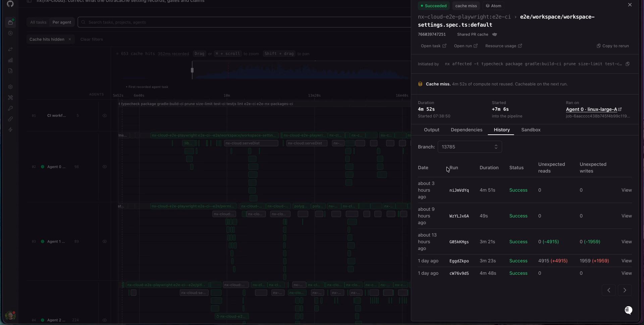View the run G05kKHgs history entry
644x325 pixels.
click(x=626, y=242)
